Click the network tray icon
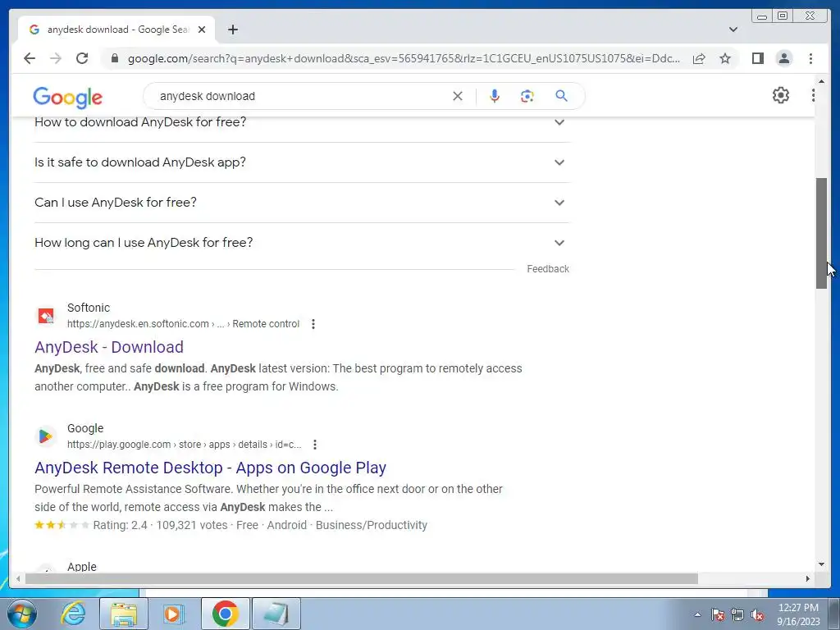The image size is (840, 630). (x=737, y=614)
